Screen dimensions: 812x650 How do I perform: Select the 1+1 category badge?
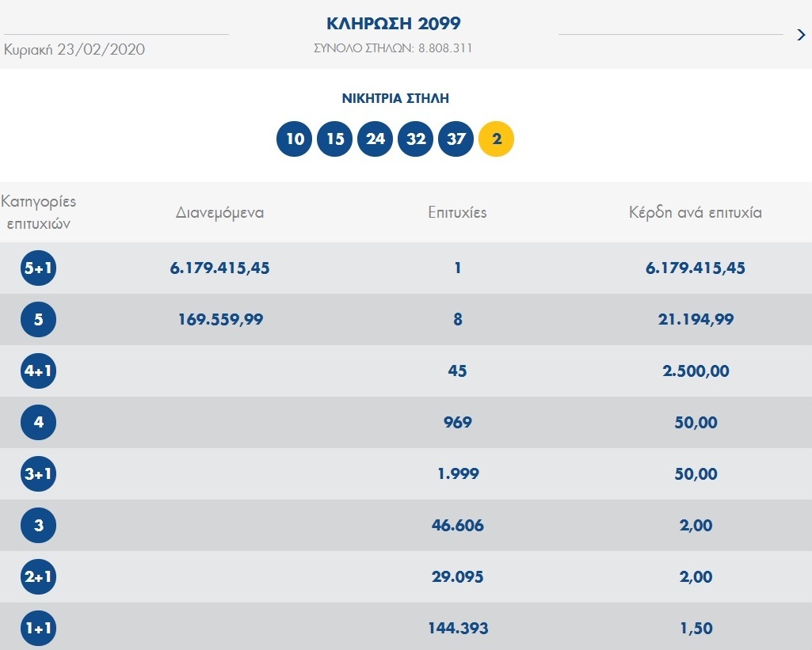click(38, 629)
